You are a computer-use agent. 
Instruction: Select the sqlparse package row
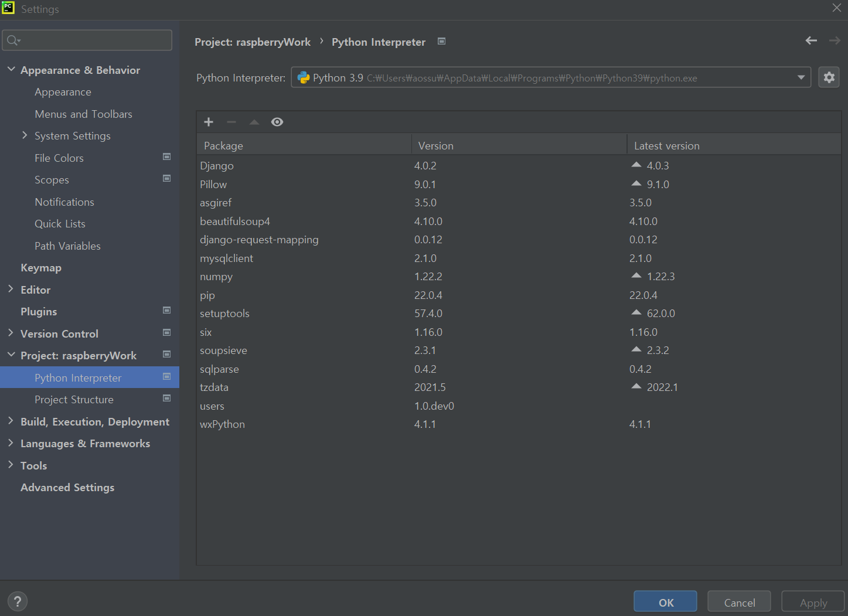point(519,369)
